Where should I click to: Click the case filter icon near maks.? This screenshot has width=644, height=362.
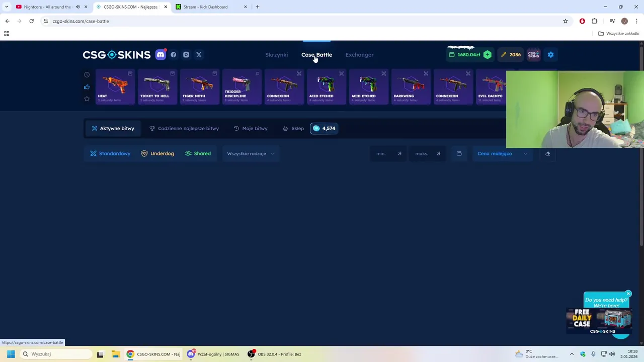[459, 154]
